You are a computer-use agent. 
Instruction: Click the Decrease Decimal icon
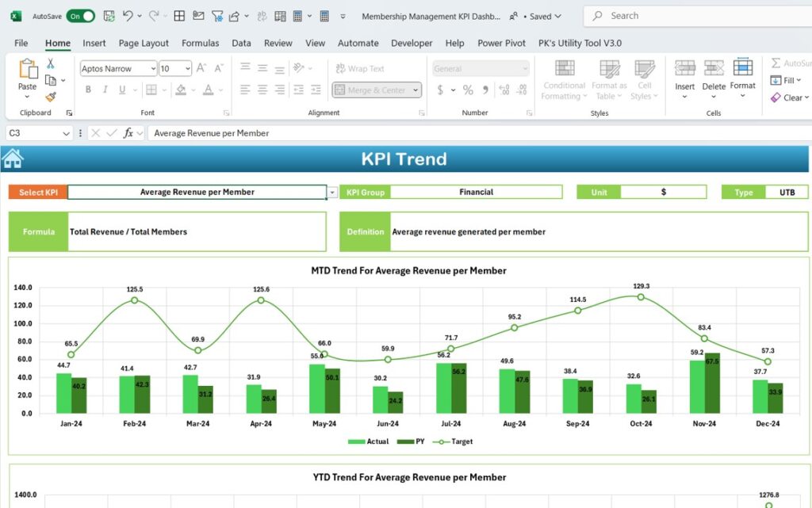tap(522, 90)
